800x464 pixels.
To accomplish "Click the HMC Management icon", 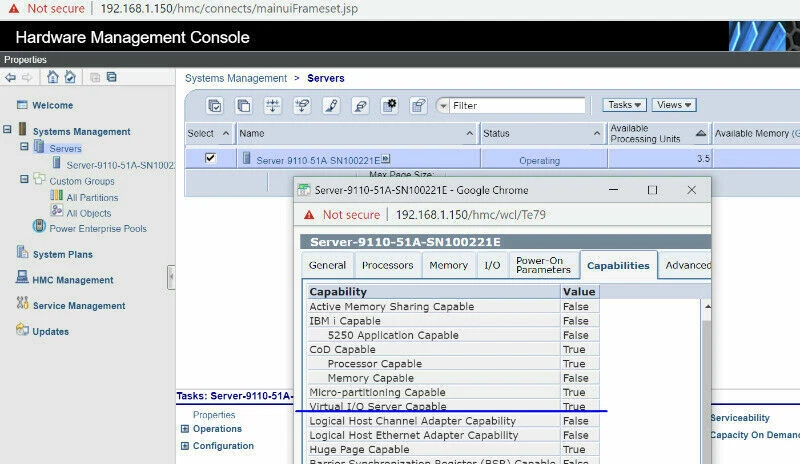I will point(22,277).
